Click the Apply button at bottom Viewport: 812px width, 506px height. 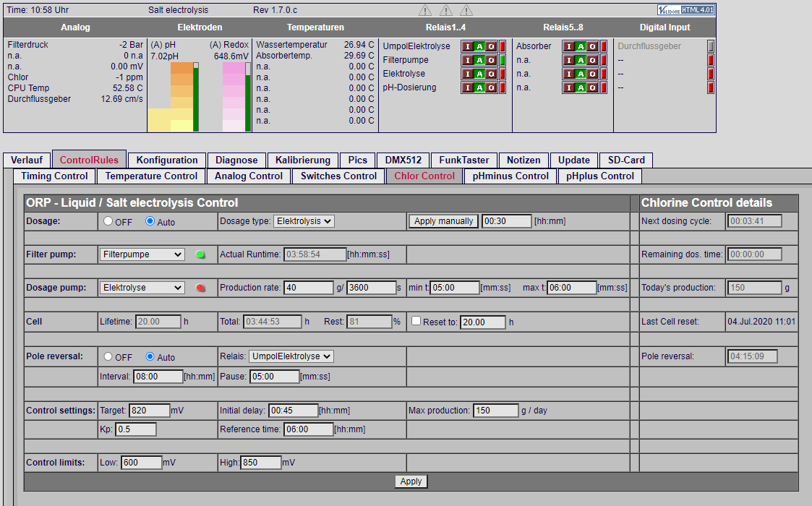pos(411,481)
